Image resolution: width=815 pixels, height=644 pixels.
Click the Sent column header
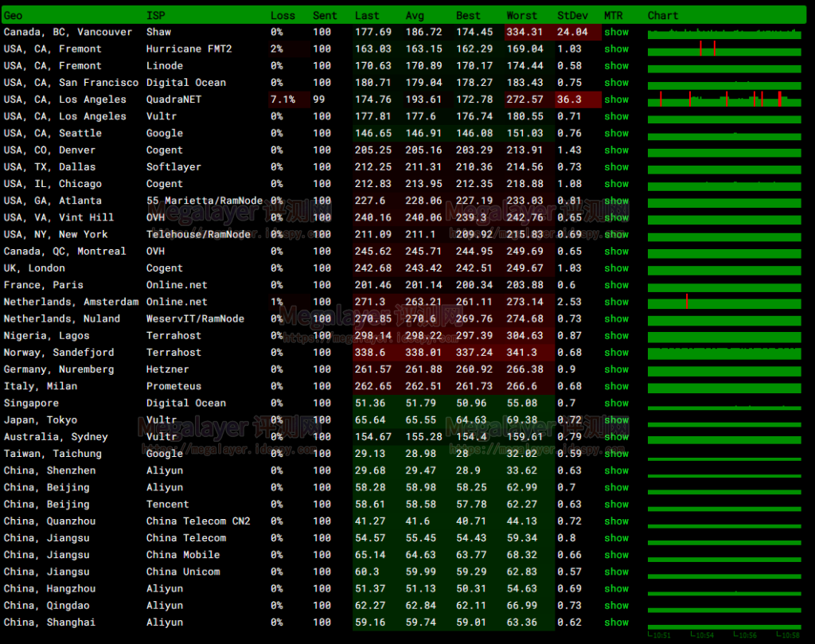325,16
